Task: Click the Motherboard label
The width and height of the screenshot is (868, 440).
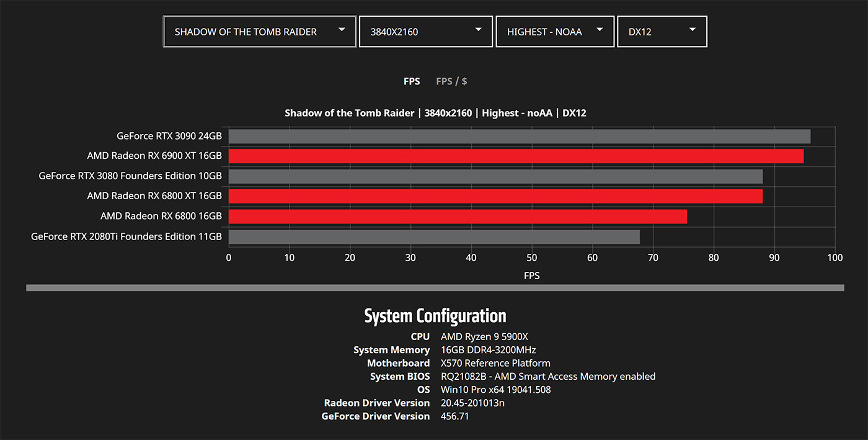Action: tap(398, 363)
